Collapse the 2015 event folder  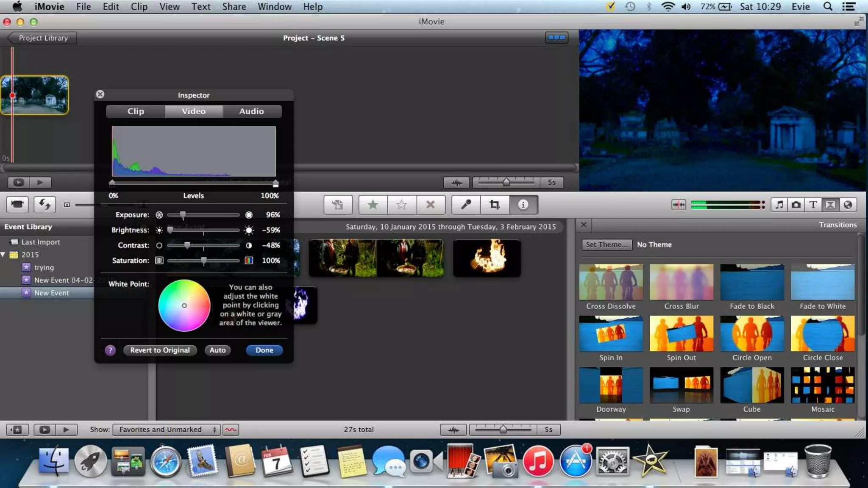pos(3,255)
